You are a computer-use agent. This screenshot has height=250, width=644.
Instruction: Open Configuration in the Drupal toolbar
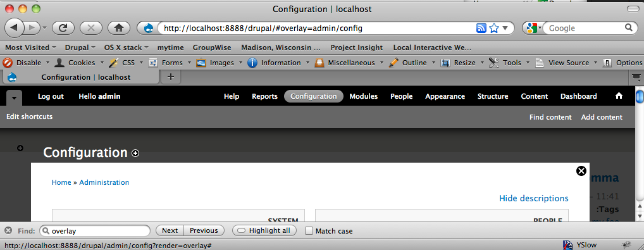point(314,96)
